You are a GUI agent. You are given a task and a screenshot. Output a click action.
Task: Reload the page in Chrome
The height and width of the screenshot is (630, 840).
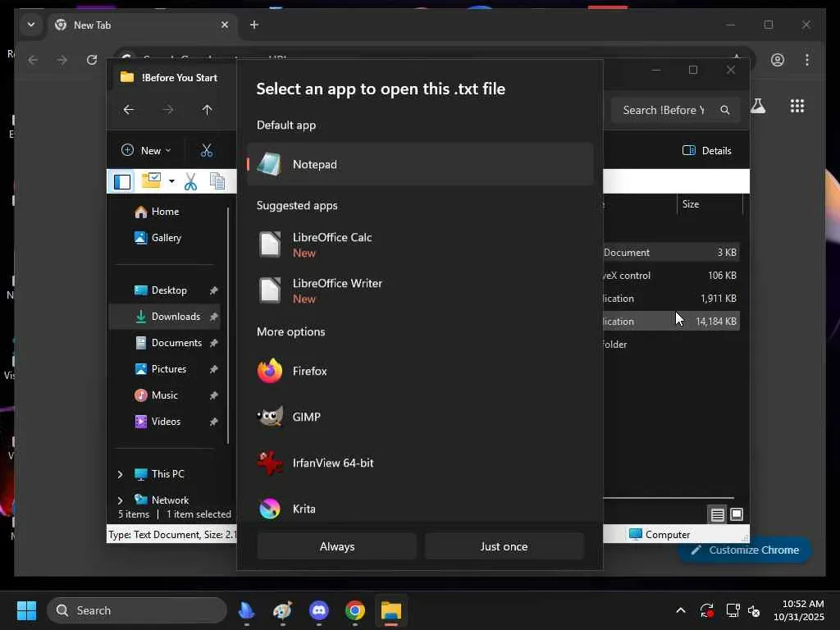coord(92,60)
